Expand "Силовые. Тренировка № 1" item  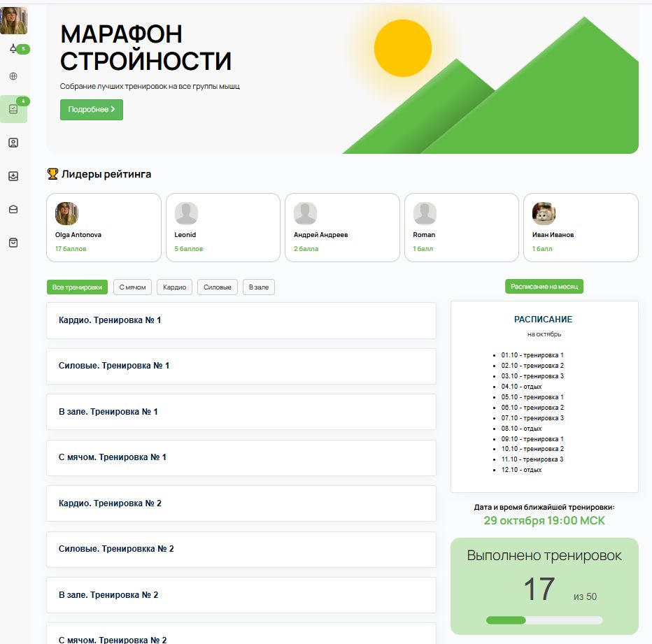coord(241,366)
